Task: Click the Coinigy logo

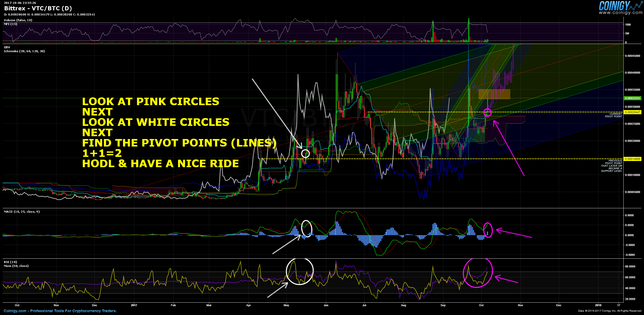Action: [x=621, y=5]
